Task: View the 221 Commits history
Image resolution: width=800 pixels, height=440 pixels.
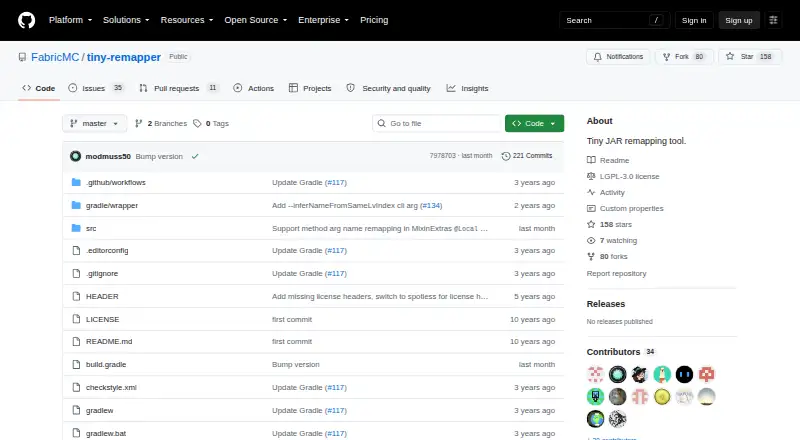Action: pyautogui.click(x=527, y=156)
